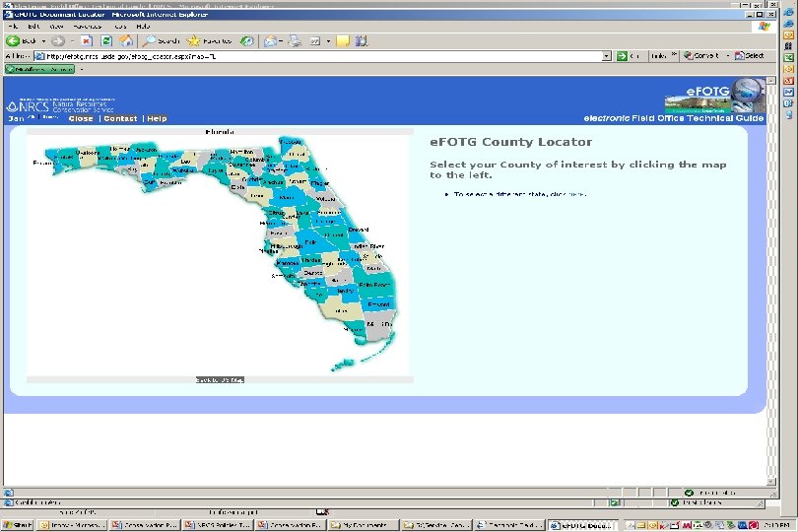The height and width of the screenshot is (532, 798).
Task: Click the Contact link in page header
Action: pyautogui.click(x=120, y=118)
